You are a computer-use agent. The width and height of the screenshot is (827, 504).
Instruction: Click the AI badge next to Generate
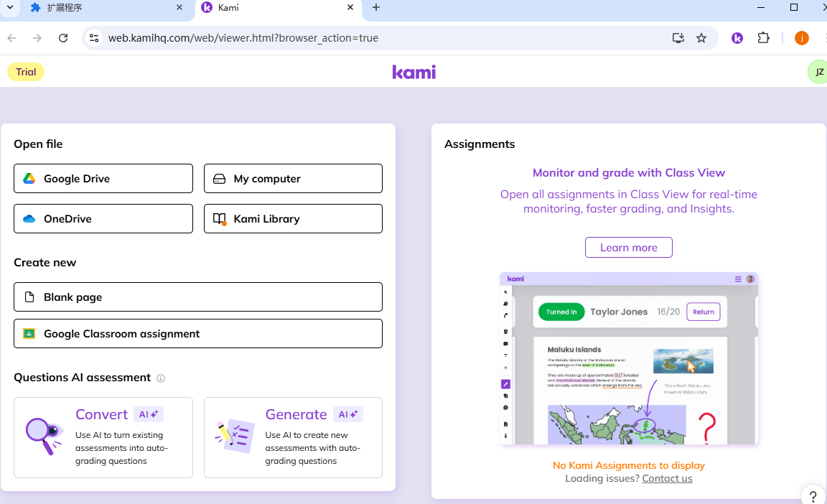click(348, 414)
